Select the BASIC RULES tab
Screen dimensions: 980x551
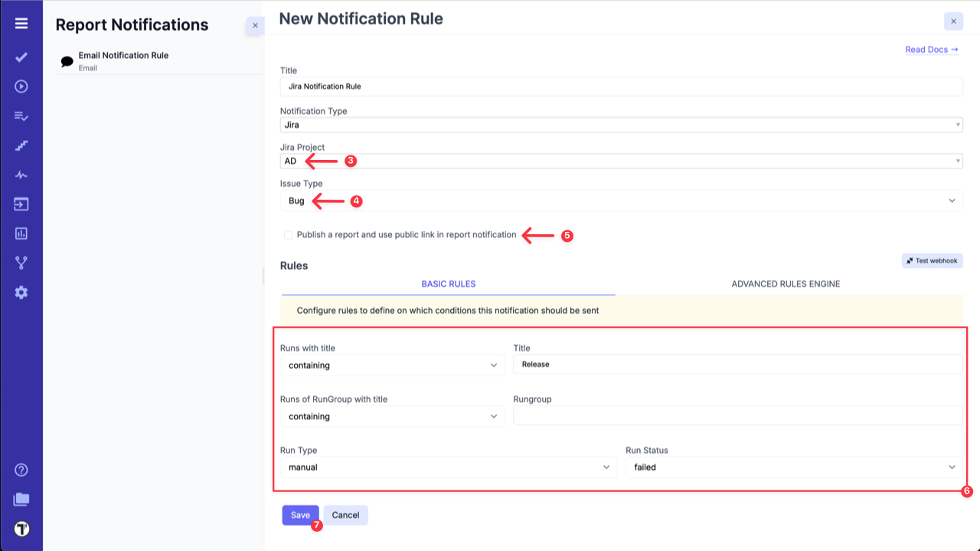[x=448, y=283]
